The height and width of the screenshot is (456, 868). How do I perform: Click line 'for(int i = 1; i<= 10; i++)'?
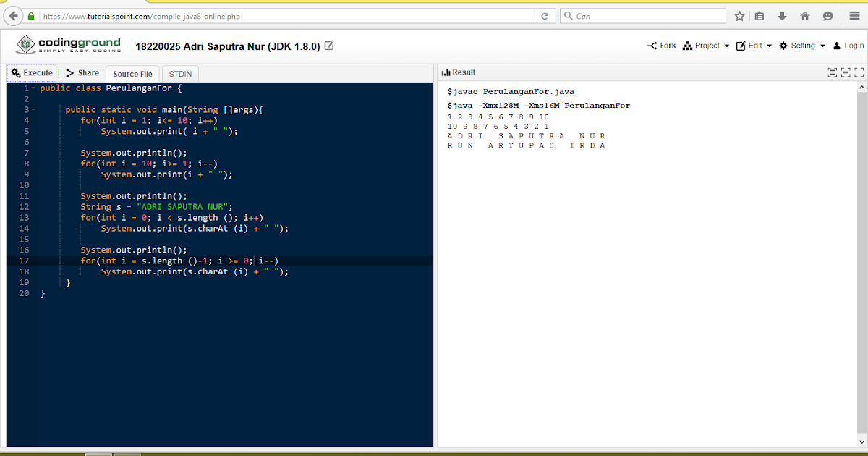(x=148, y=121)
